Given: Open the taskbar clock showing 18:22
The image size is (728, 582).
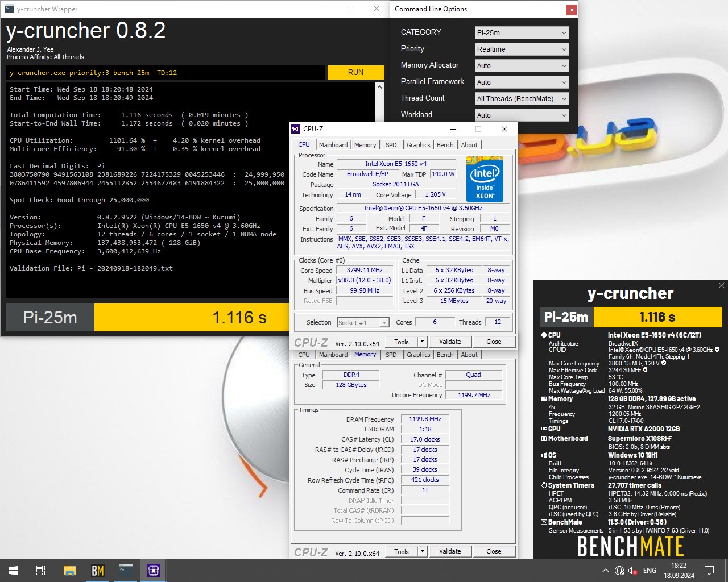Looking at the screenshot, I should pos(679,571).
